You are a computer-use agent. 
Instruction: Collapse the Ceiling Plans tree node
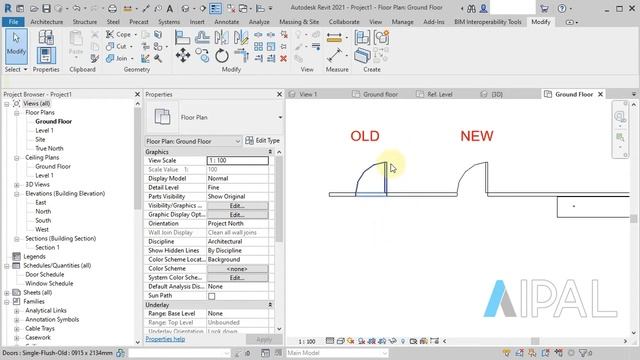pos(16,158)
